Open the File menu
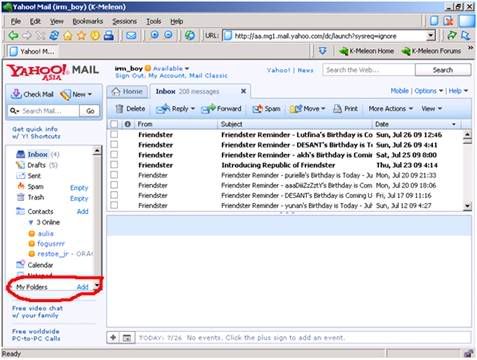Image resolution: width=477 pixels, height=360 pixels. 15,21
